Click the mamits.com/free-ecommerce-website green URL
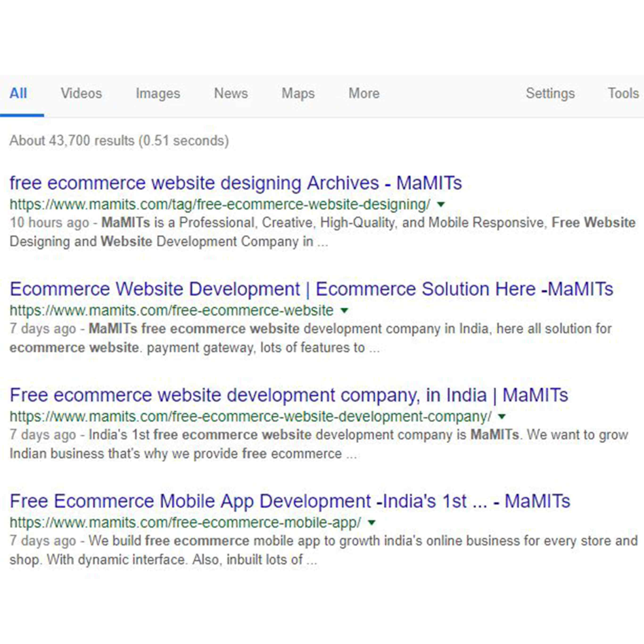Viewport: 644px width, 644px height. (x=171, y=311)
